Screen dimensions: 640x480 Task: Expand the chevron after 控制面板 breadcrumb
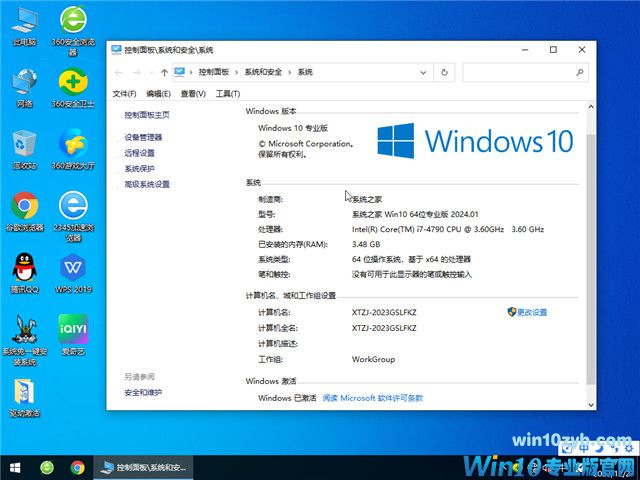click(x=236, y=73)
